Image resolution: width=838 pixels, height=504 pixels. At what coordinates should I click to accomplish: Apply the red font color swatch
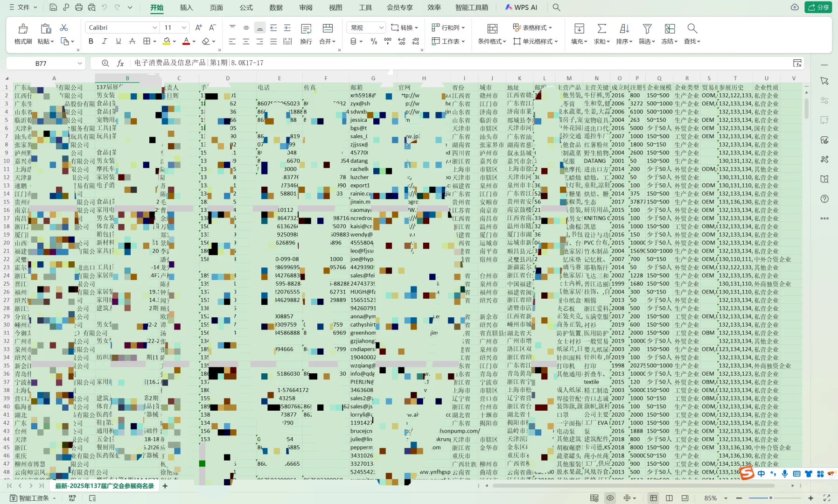[x=186, y=41]
